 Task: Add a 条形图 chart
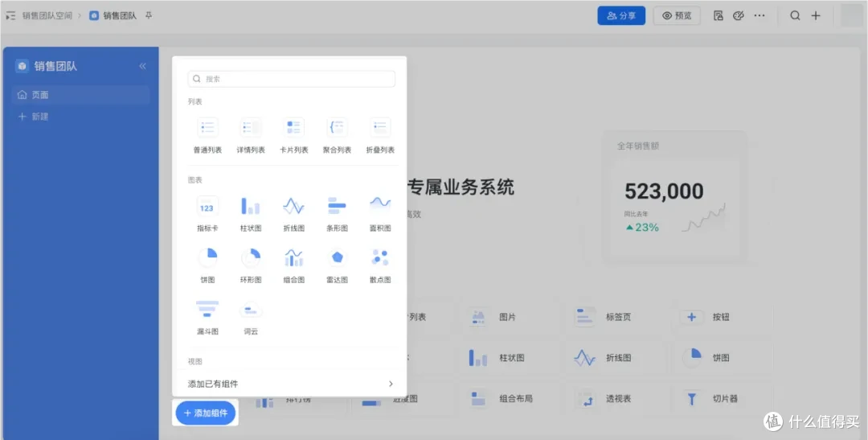(x=337, y=213)
